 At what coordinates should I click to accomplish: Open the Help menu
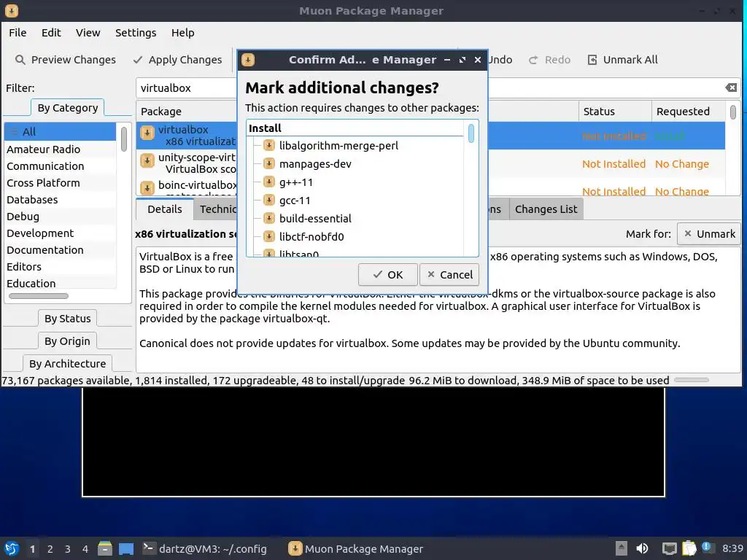[x=183, y=33]
